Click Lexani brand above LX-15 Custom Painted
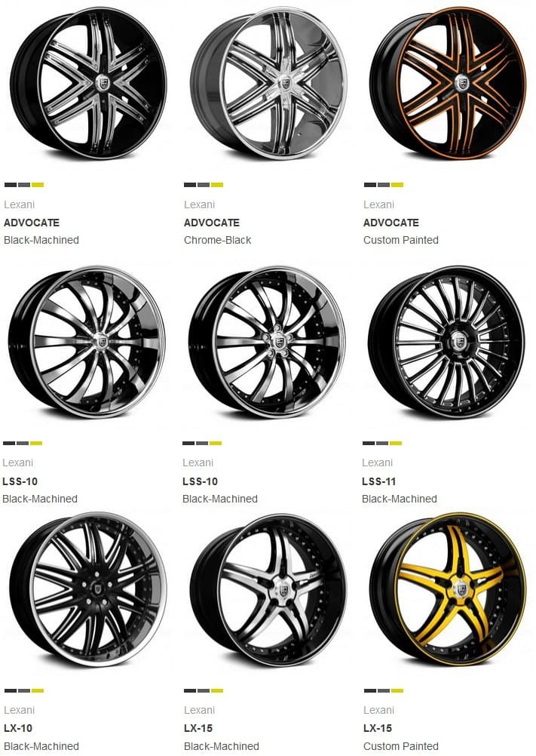The image size is (536, 756). point(379,710)
